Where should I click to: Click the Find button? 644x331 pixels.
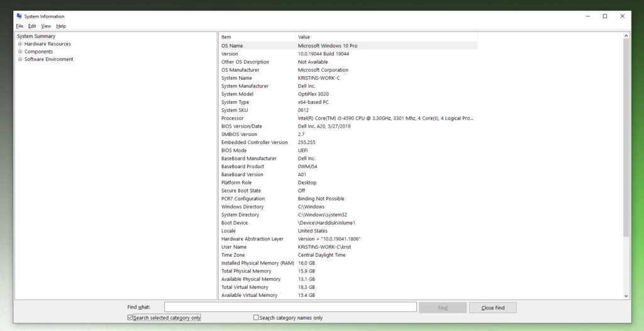pyautogui.click(x=443, y=308)
